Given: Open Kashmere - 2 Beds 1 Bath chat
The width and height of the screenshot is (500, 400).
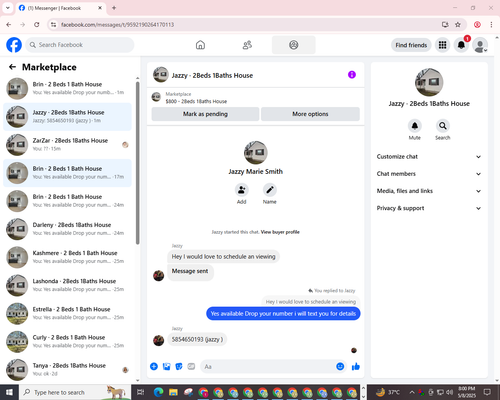Looking at the screenshot, I should point(67,257).
